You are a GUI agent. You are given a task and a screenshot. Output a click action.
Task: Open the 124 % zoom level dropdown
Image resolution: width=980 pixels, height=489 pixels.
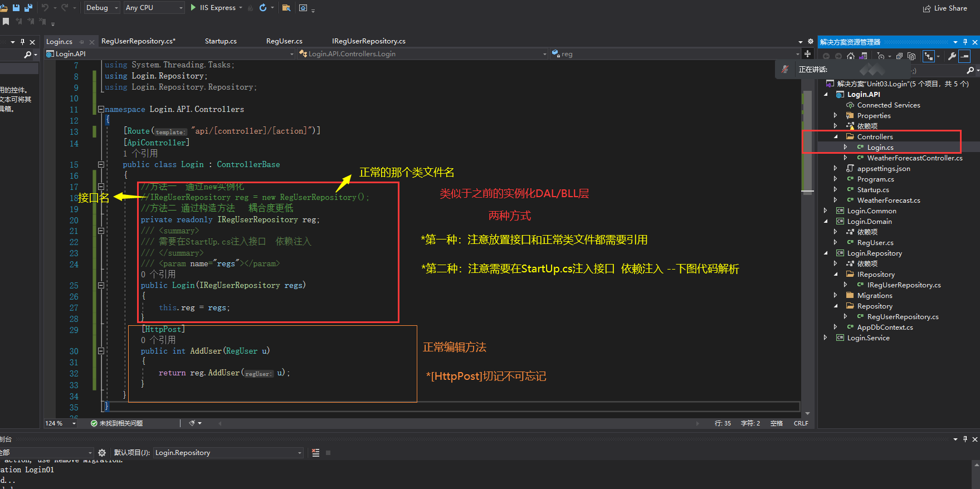[61, 423]
